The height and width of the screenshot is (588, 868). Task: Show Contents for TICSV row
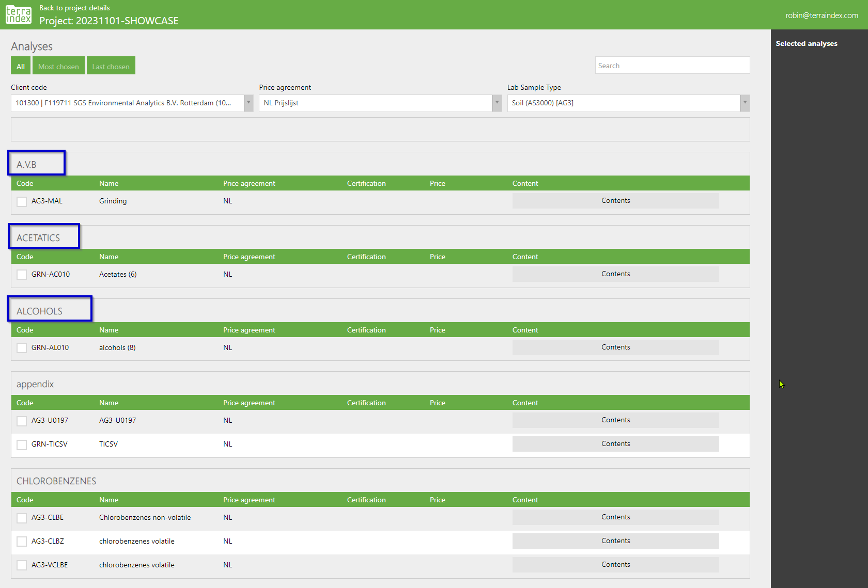[x=615, y=444]
